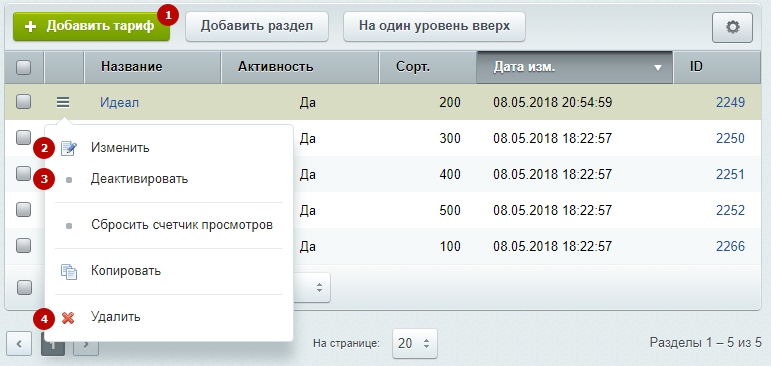
Task: Click the date 08.05.2018 20:54:59
Action: 552,102
